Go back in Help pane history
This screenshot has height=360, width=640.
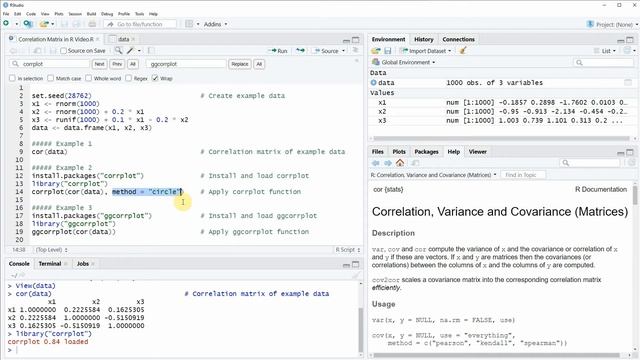376,163
